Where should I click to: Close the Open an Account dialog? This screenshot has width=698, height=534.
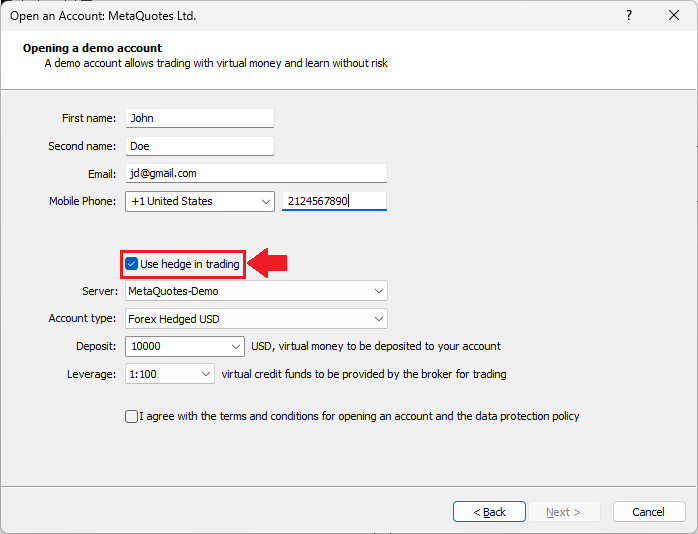(x=674, y=16)
